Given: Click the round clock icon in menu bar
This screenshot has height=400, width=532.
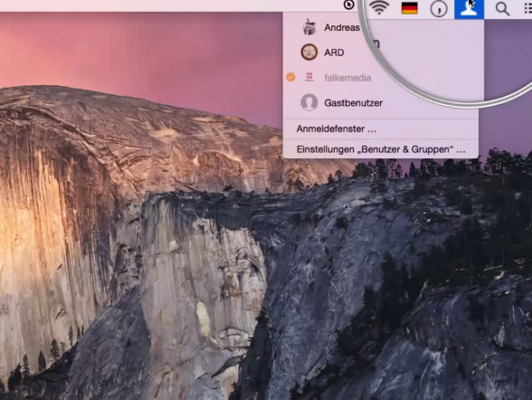Looking at the screenshot, I should 439,9.
